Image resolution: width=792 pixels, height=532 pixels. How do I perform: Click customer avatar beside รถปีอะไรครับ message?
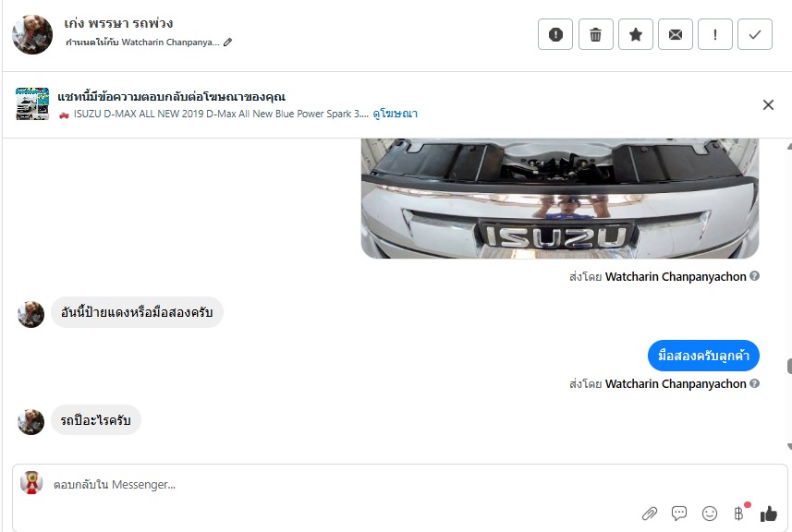click(30, 421)
